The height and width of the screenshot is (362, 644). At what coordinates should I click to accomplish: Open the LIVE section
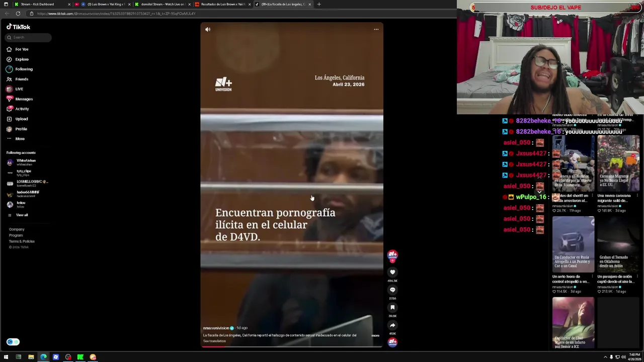point(19,89)
